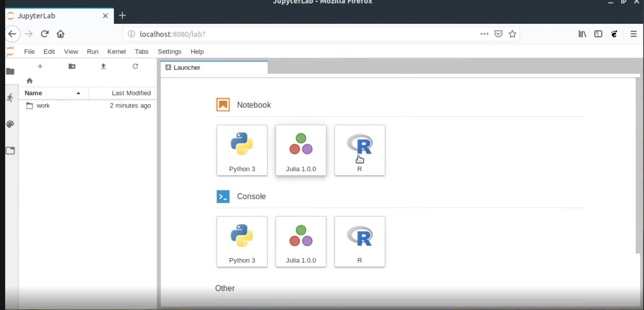Open the View menu
The width and height of the screenshot is (644, 310).
point(71,51)
